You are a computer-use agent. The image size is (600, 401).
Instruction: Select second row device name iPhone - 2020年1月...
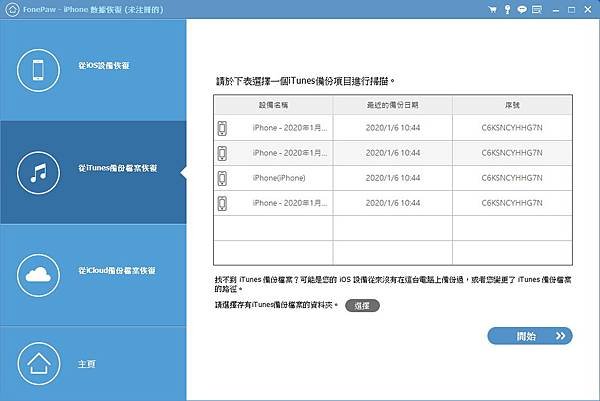point(290,153)
